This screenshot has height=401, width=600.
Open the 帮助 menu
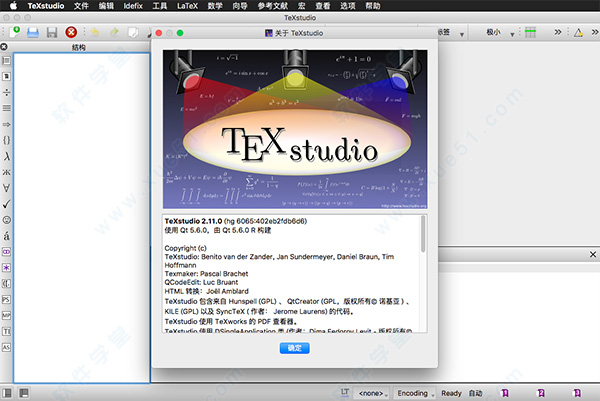click(x=373, y=6)
